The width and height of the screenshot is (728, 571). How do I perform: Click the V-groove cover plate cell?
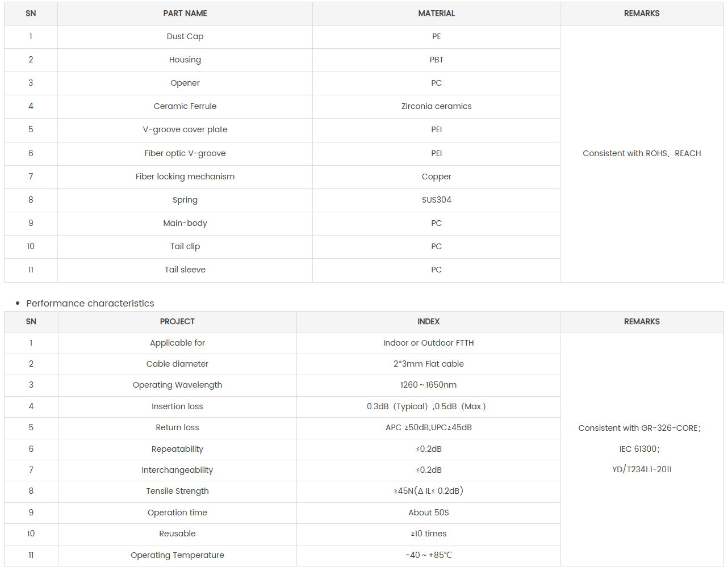185,129
